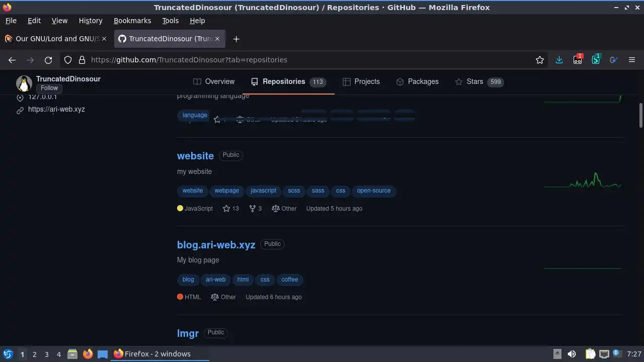Reload the current GitHub page
The height and width of the screenshot is (362, 644).
(x=48, y=60)
